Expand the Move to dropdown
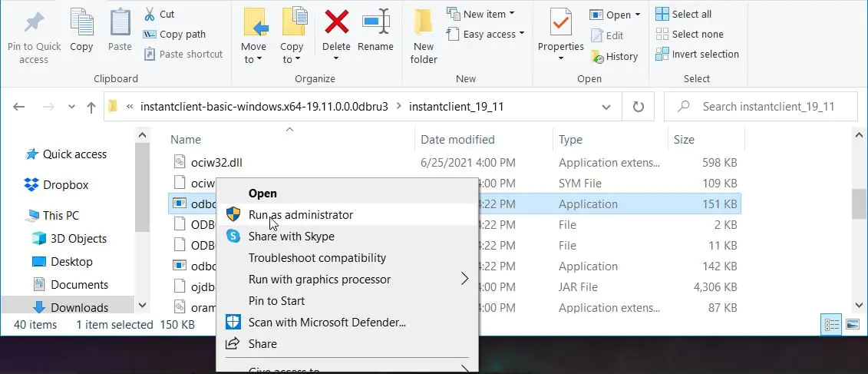 point(254,59)
